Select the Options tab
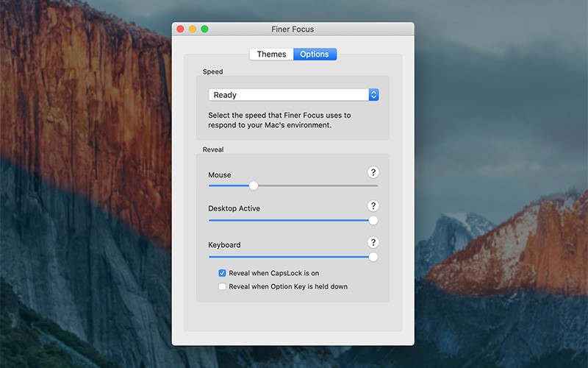Image resolution: width=588 pixels, height=368 pixels. tap(315, 54)
